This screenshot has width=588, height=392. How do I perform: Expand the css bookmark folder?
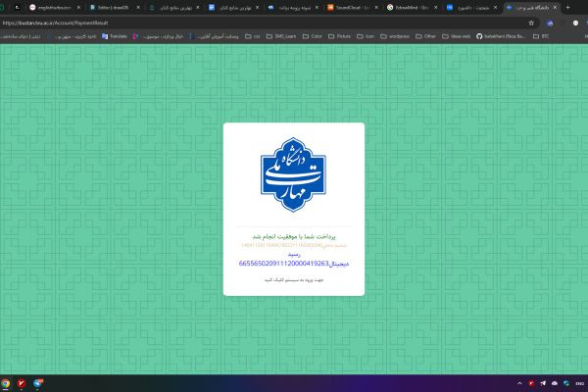[253, 37]
